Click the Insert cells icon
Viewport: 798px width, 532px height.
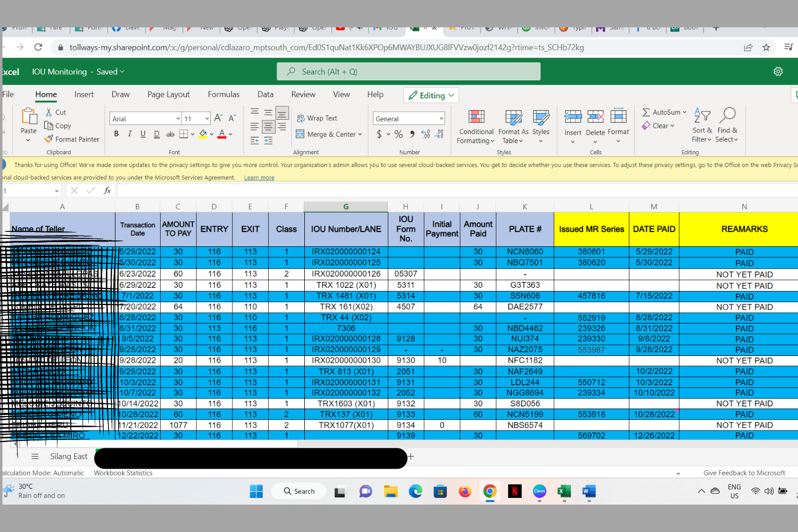pos(573,117)
